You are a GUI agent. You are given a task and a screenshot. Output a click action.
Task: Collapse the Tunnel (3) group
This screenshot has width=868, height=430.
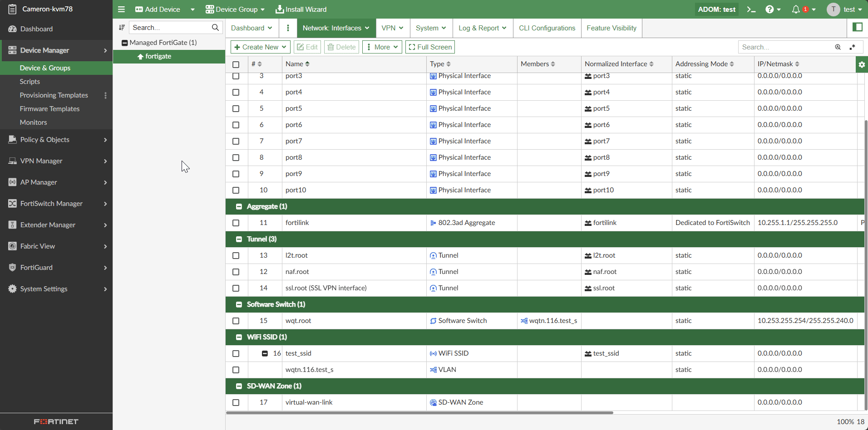239,239
